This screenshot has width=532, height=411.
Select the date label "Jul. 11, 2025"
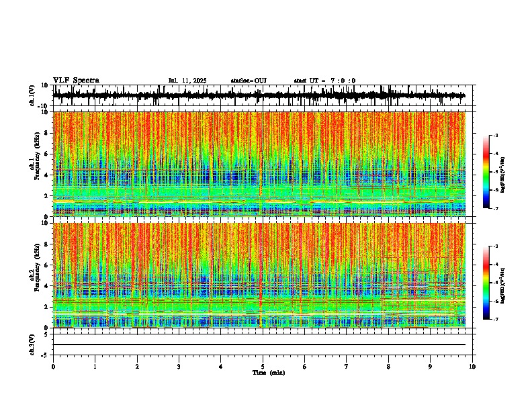pos(187,81)
